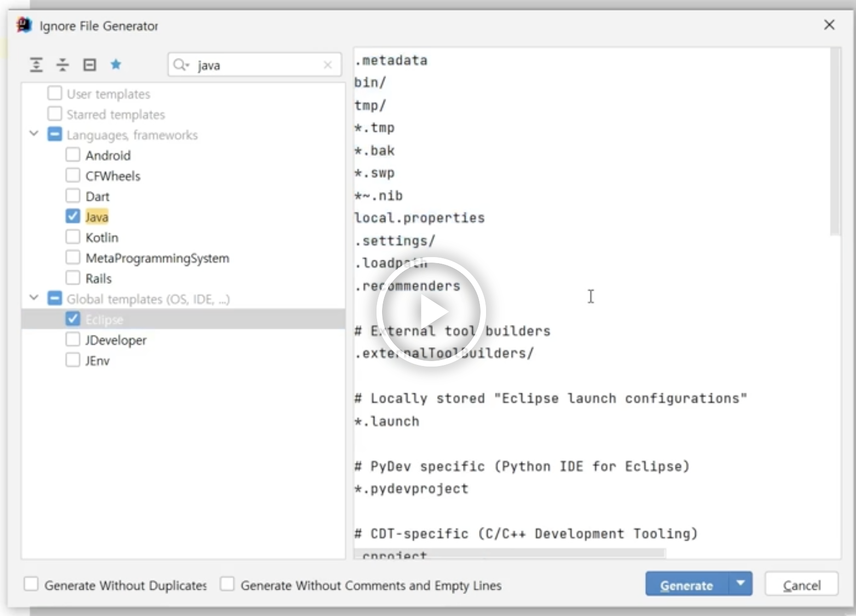Click the Global templates (OS, IDE, ...) label
Image resolution: width=856 pixels, height=616 pixels.
tap(148, 299)
